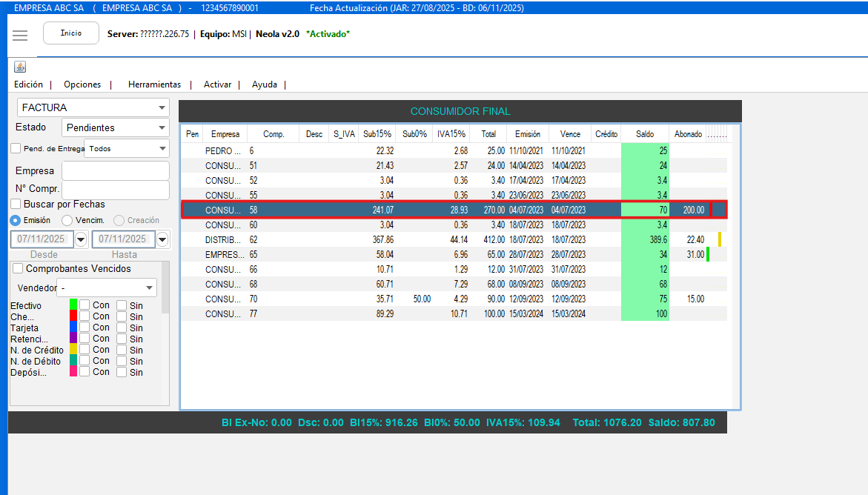Click the Inicio button

coord(71,33)
